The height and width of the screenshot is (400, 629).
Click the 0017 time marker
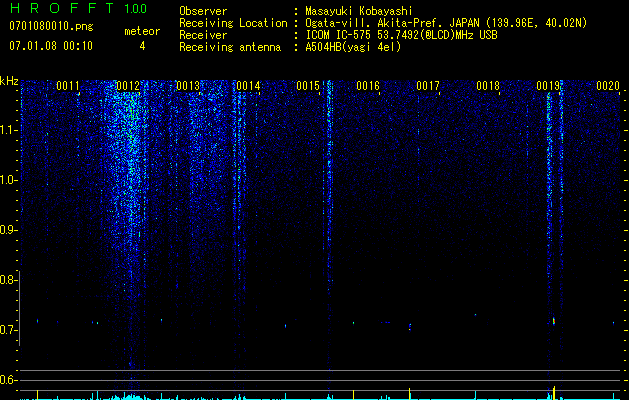point(428,86)
